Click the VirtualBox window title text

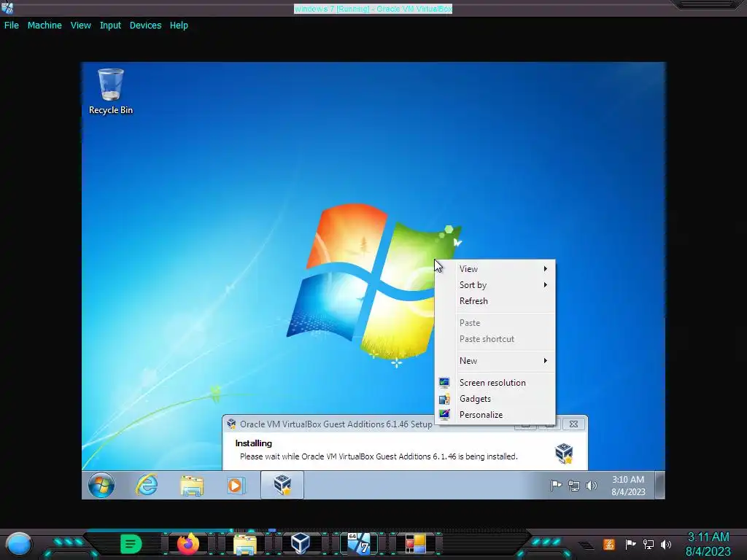tap(373, 9)
